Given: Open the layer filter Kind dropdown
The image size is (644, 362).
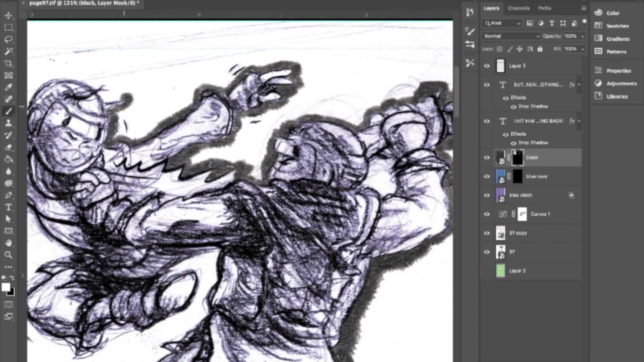Looking at the screenshot, I should (502, 23).
